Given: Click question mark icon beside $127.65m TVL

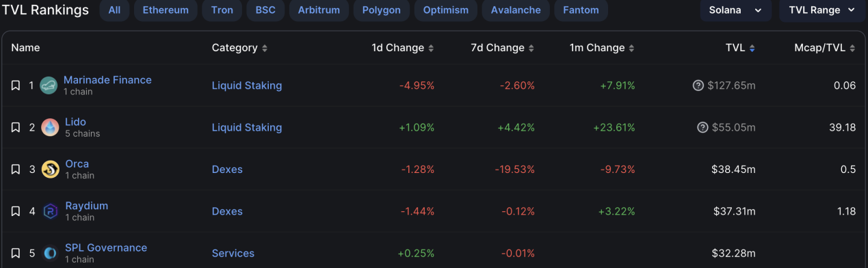Looking at the screenshot, I should (x=698, y=85).
